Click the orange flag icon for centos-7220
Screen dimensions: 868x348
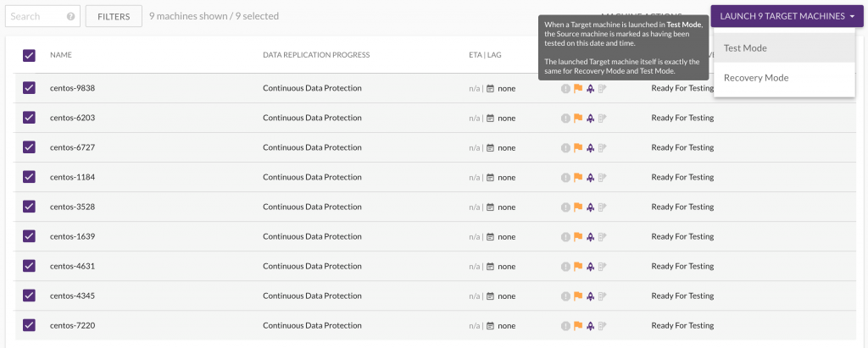pos(578,325)
